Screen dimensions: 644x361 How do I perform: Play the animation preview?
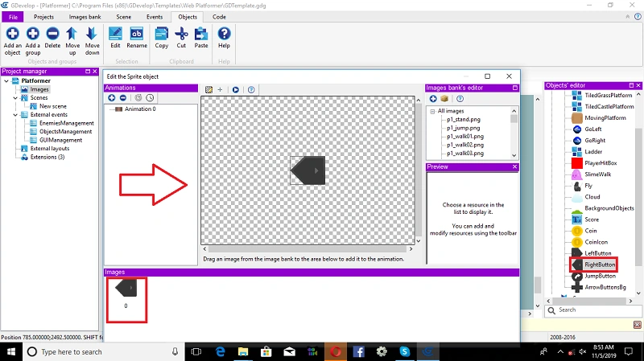click(x=236, y=89)
